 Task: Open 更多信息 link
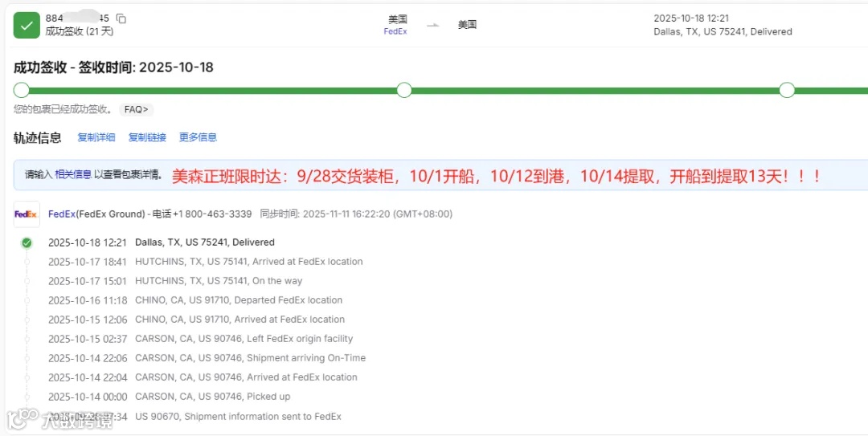click(x=199, y=137)
